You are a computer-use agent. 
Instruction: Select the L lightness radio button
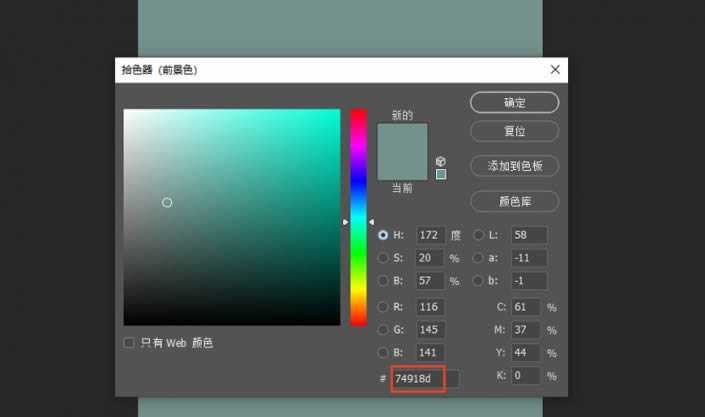[x=478, y=235]
